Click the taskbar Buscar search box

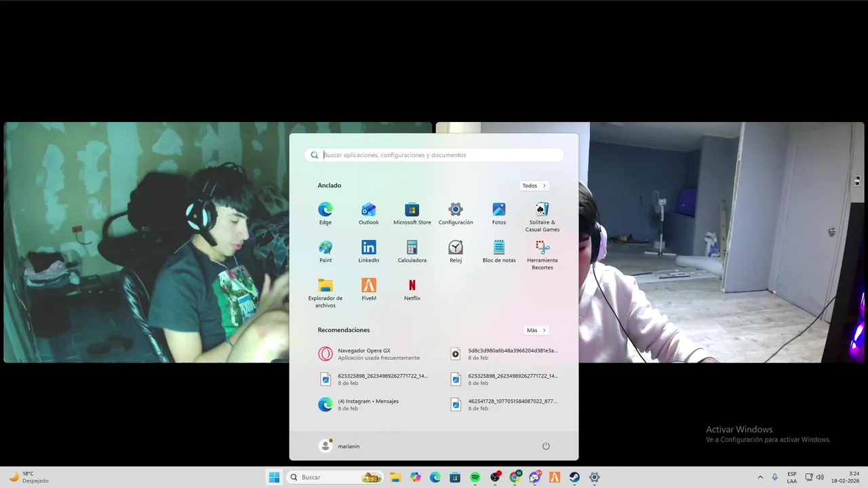point(335,477)
